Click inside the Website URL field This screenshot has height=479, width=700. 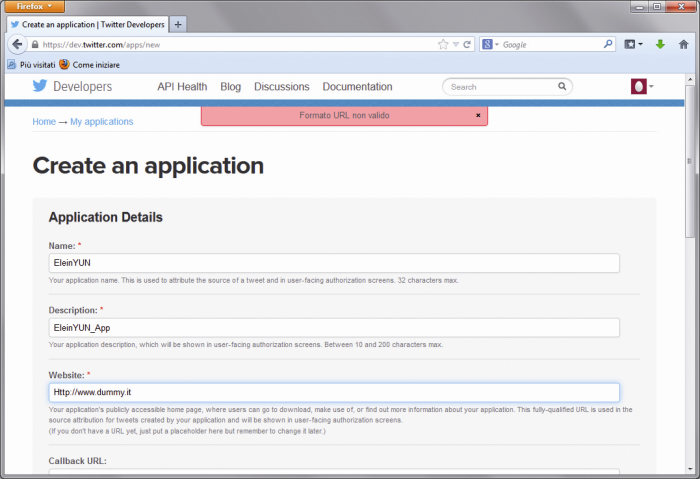pos(334,393)
